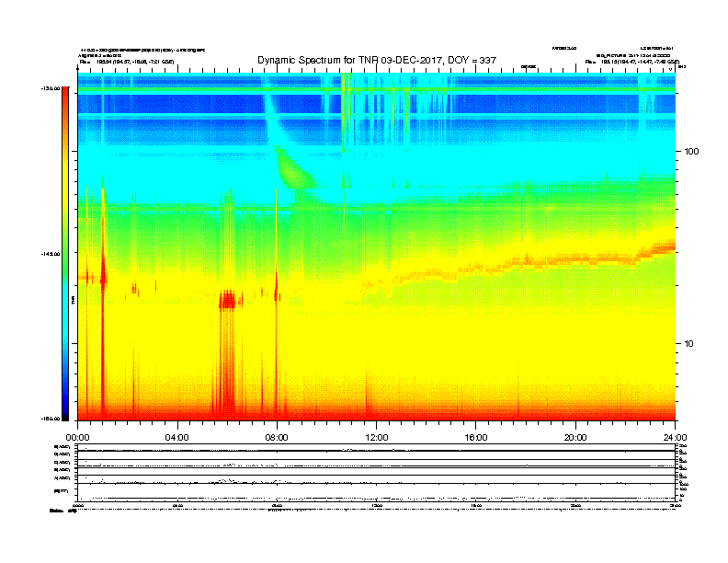Click the '00:00' time axis label
This screenshot has height=563, width=728.
[77, 438]
